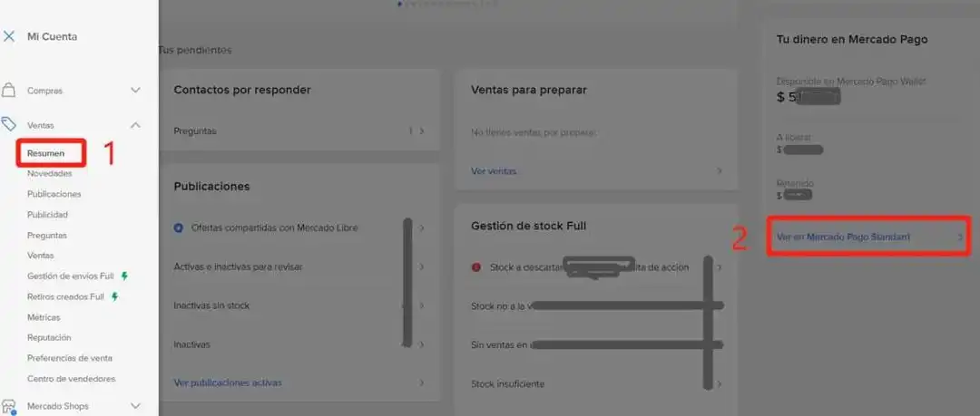980x416 pixels.
Task: Open Preferencias de venta
Action: [69, 358]
